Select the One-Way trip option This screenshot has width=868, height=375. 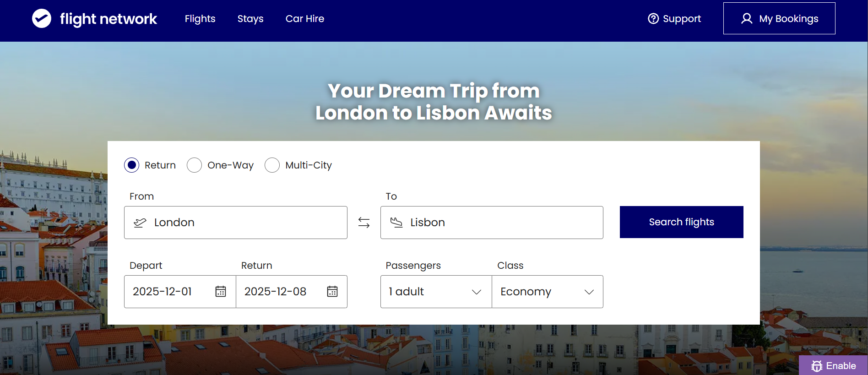[x=194, y=165]
